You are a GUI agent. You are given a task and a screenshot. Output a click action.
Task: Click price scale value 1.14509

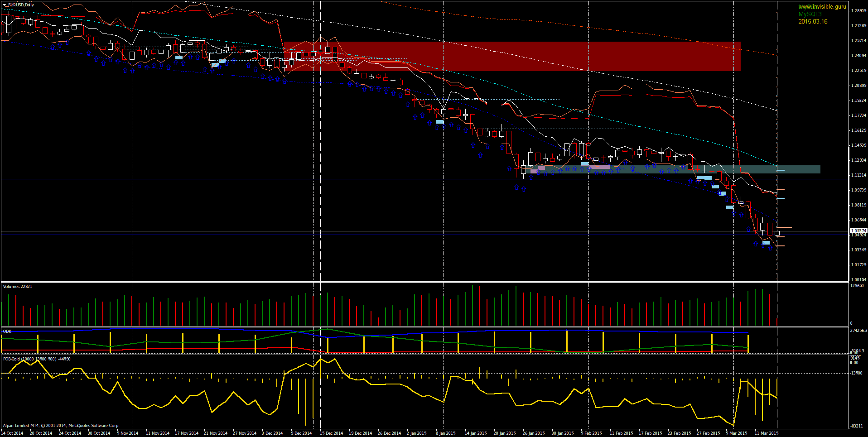click(859, 145)
